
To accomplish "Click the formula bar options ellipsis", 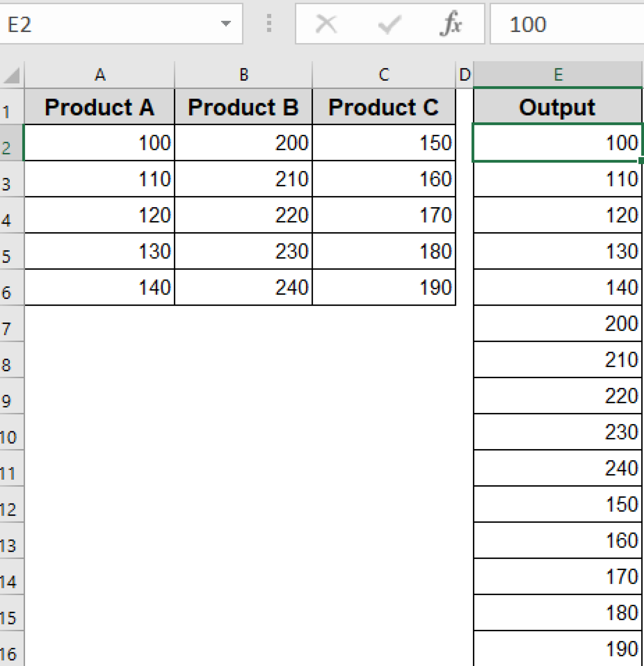I will tap(269, 24).
